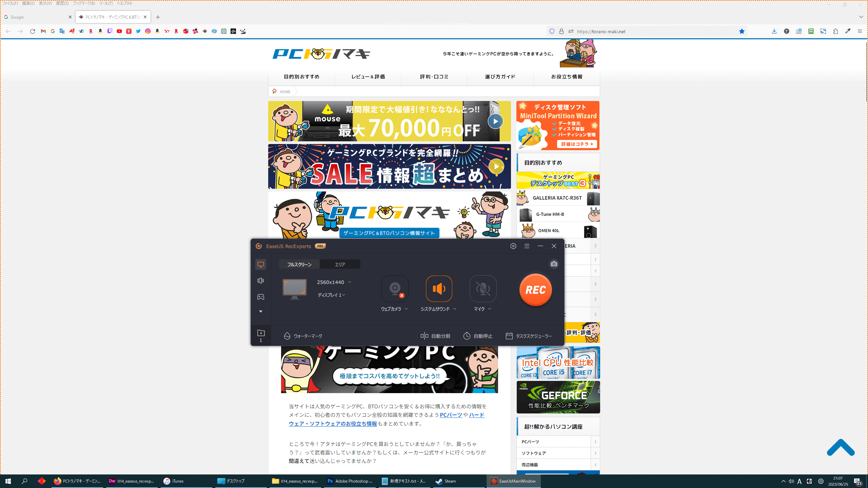Open the レビュー＆評価 site menu
Screen dimensions: 868x488
coord(368,77)
